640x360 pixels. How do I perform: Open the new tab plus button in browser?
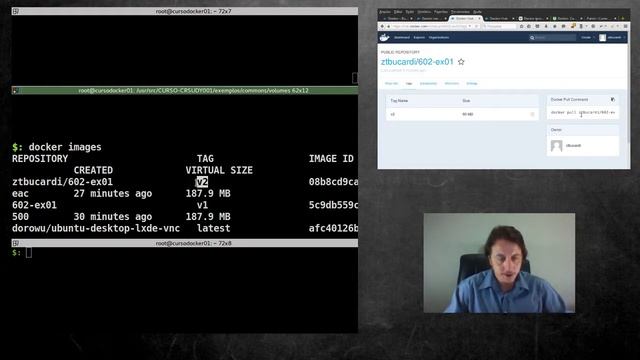point(622,18)
